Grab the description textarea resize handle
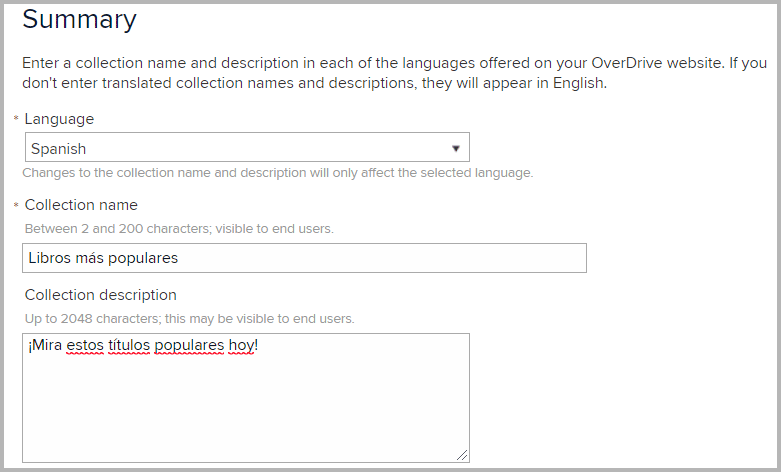This screenshot has width=781, height=472. pyautogui.click(x=462, y=455)
